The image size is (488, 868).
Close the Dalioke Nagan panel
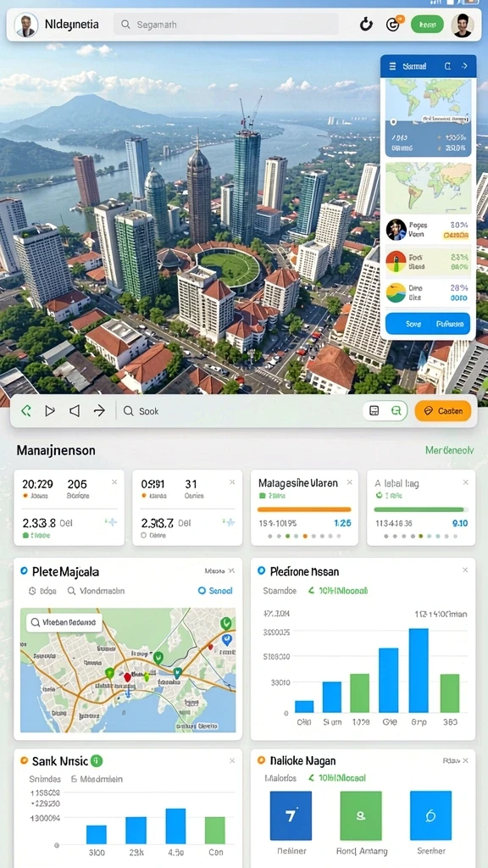465,760
